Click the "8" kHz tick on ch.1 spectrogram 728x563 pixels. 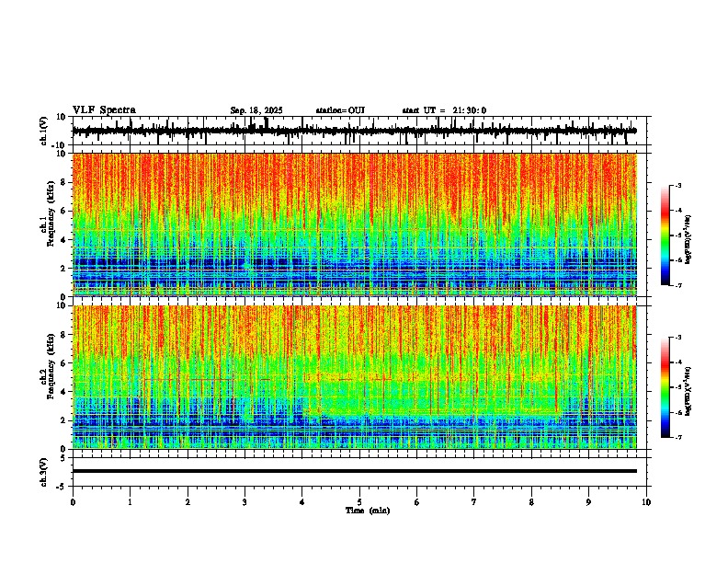click(x=64, y=182)
